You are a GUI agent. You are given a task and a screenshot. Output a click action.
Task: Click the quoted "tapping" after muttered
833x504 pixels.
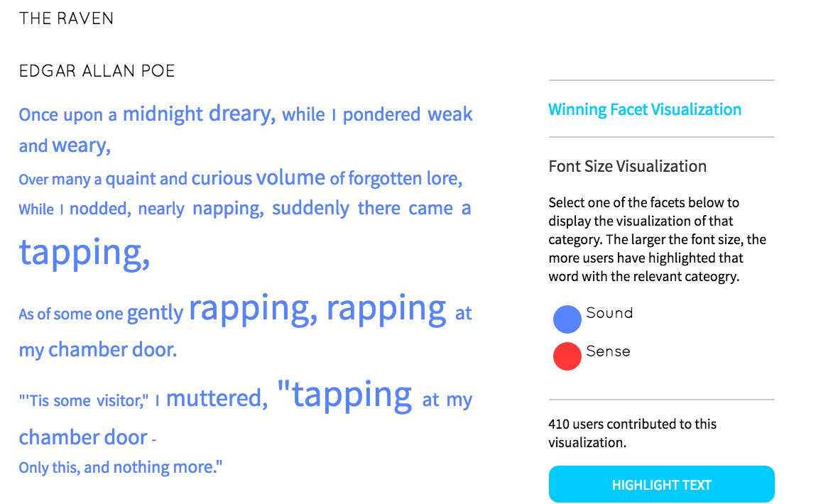(x=344, y=394)
